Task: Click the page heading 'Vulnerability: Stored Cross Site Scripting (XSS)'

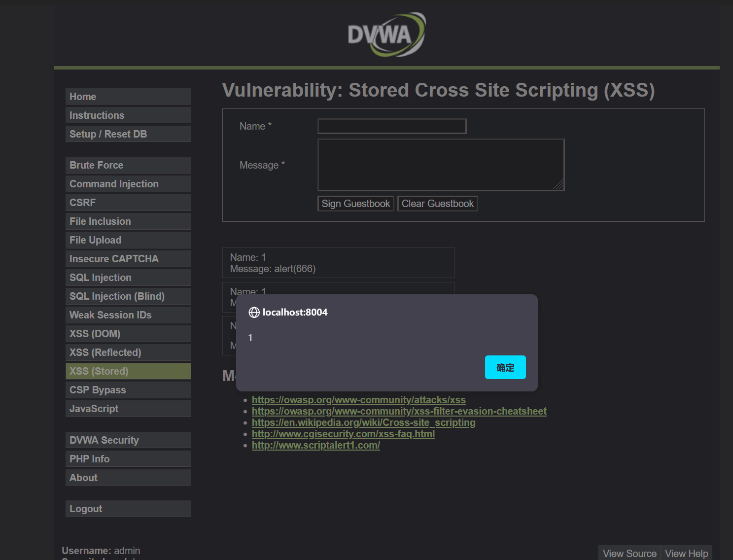Action: pos(439,90)
